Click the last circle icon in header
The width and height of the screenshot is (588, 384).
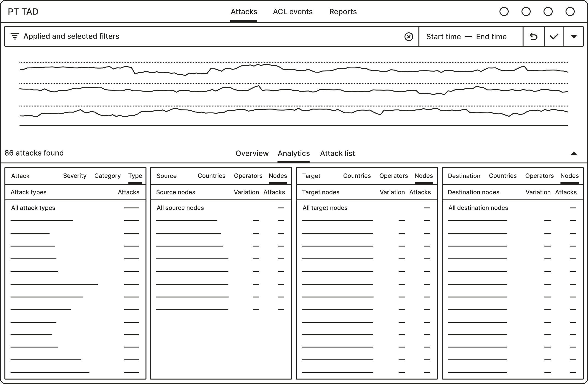click(x=570, y=12)
